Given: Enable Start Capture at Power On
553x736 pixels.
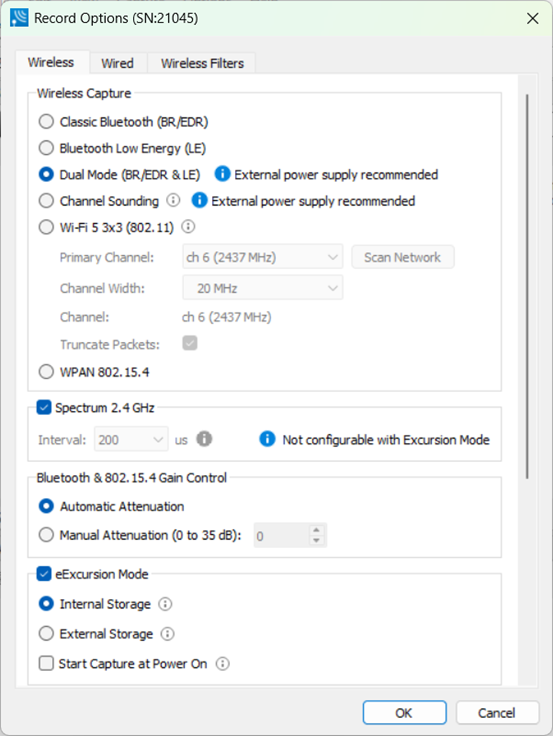Looking at the screenshot, I should 46,664.
